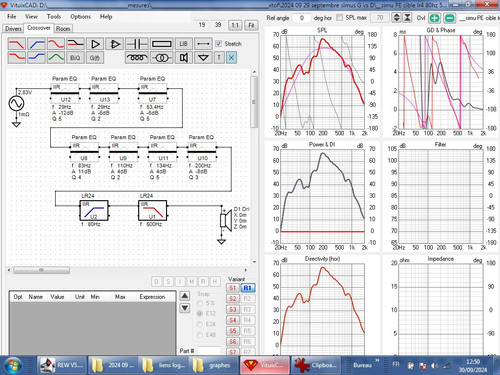The image size is (500, 375).
Task: Open the LIB component library
Action: click(x=184, y=44)
